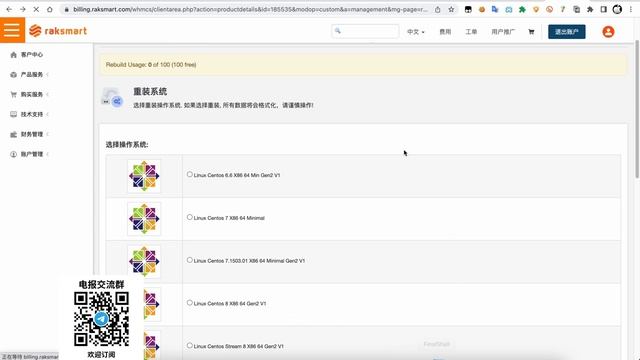Select Linux Centos 6.6 X86 64 Min radio
Viewport: 640px width, 360px height.
pos(189,174)
